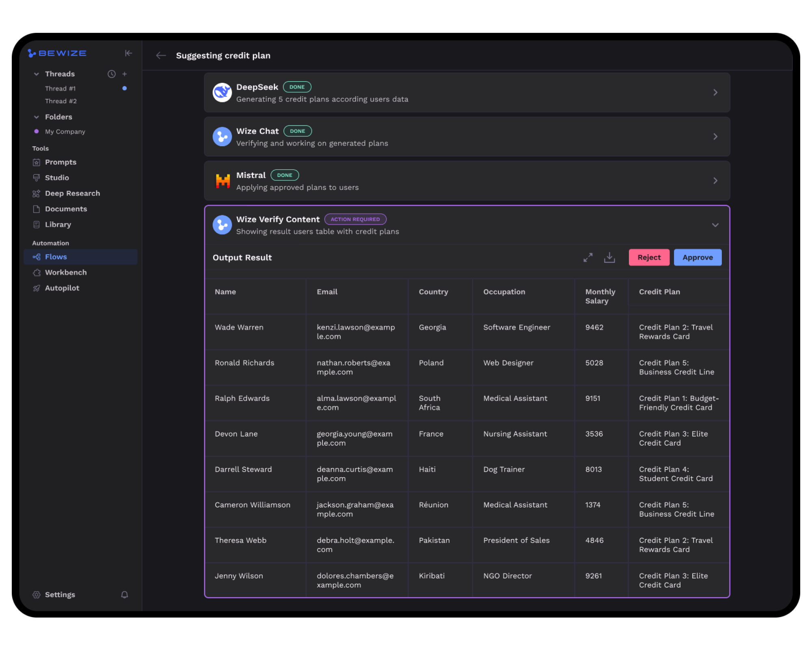Open Thread #1
Screen dimensions: 812x650
tap(60, 89)
